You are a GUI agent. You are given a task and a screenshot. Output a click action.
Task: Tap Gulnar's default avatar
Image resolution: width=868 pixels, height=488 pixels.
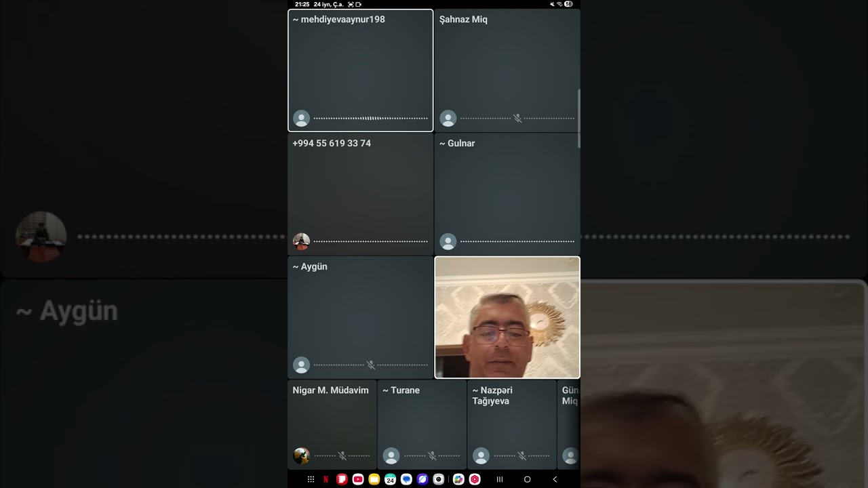448,241
